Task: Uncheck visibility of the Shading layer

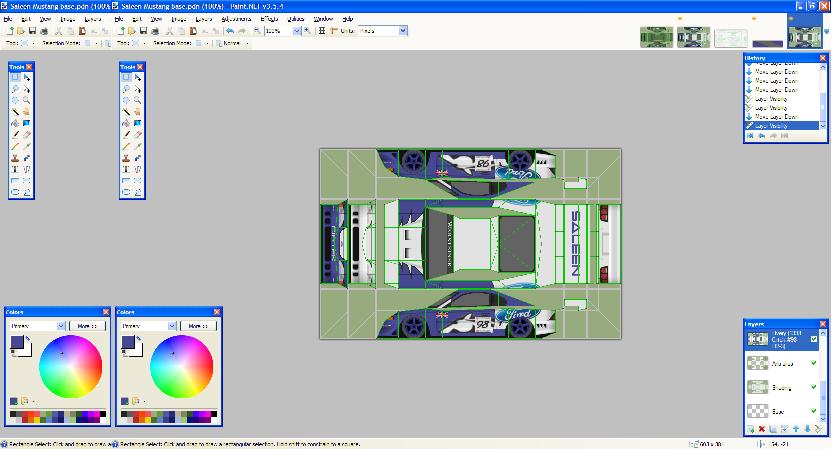Action: pyautogui.click(x=813, y=387)
